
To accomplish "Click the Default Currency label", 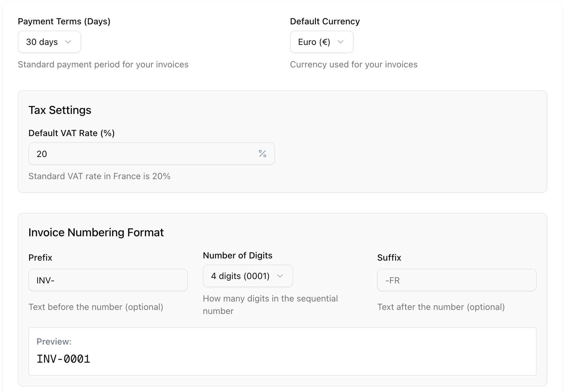I will [325, 22].
